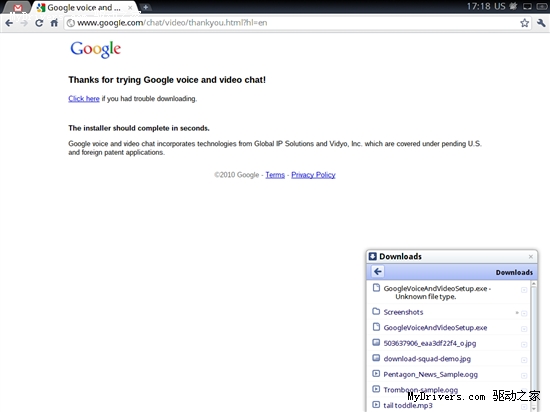This screenshot has width=550, height=412.
Task: Open the home page via house icon
Action: [x=54, y=23]
